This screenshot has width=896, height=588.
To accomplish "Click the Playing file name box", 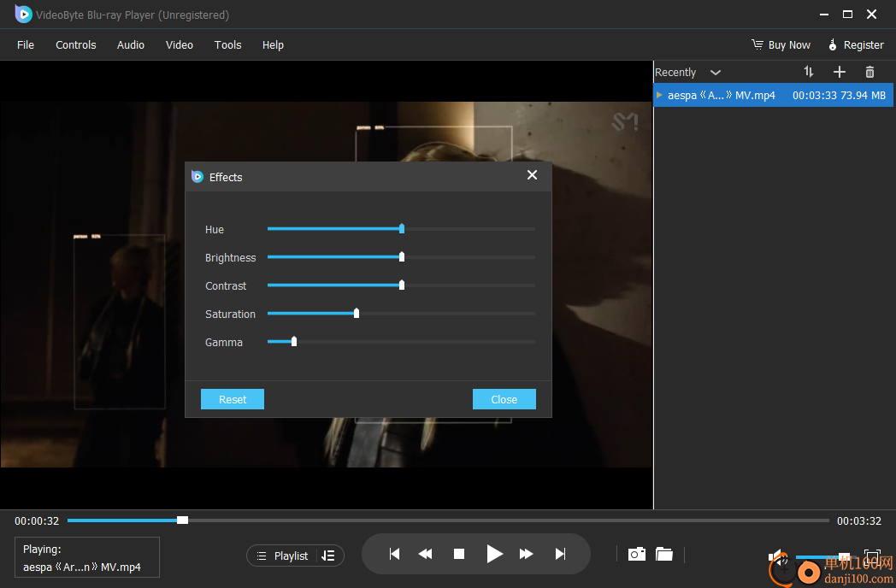I will pos(87,557).
